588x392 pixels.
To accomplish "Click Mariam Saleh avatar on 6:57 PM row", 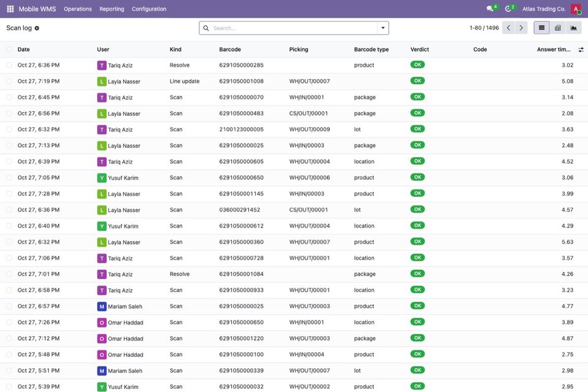I will pyautogui.click(x=102, y=307).
